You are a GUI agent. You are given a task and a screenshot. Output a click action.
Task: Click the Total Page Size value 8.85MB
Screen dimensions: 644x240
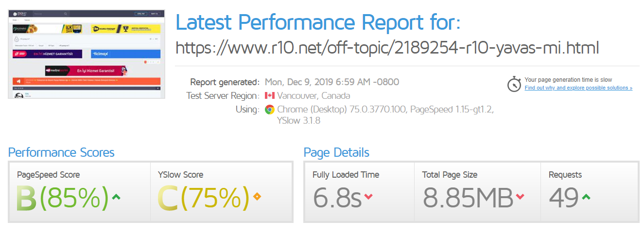(x=468, y=198)
